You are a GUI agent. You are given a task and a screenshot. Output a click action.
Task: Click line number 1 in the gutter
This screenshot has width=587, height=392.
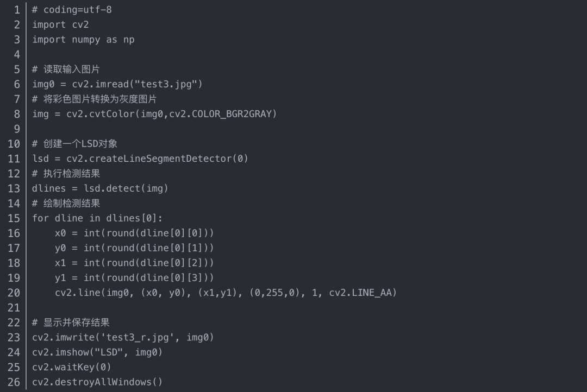pos(17,10)
